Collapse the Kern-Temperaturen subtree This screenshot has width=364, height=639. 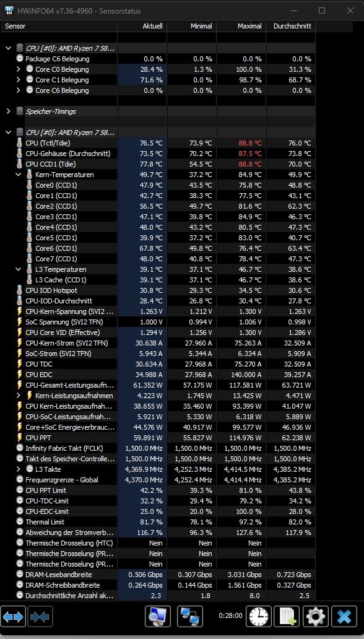[18, 175]
